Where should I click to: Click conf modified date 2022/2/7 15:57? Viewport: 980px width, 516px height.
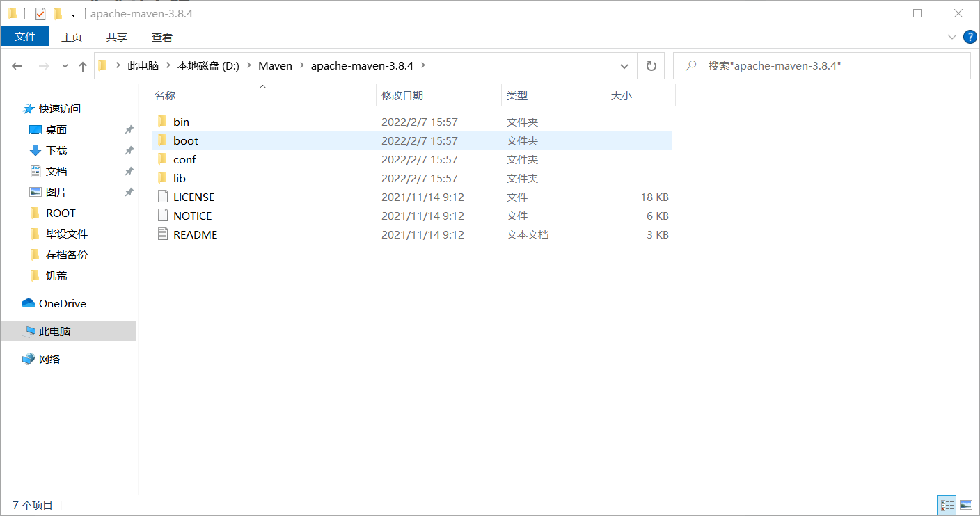tap(420, 159)
